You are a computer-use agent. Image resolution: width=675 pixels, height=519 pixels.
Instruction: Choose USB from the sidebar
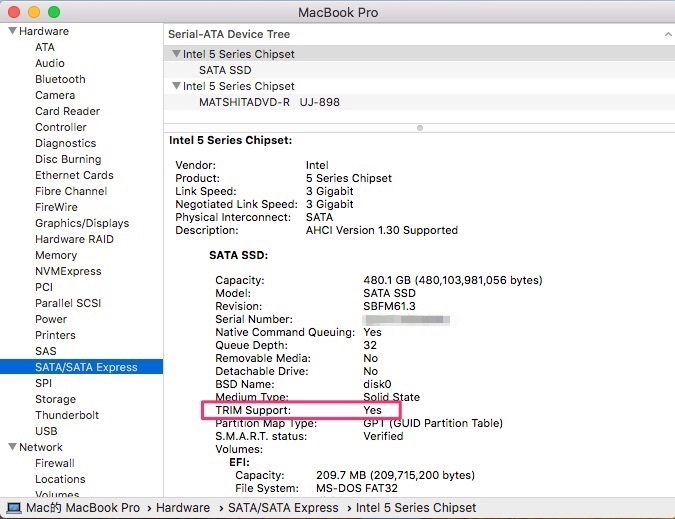coord(46,431)
